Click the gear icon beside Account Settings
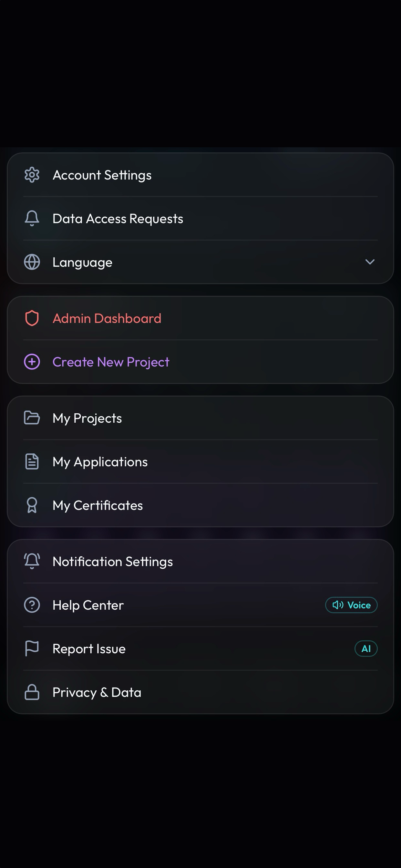The width and height of the screenshot is (401, 868). 32,175
